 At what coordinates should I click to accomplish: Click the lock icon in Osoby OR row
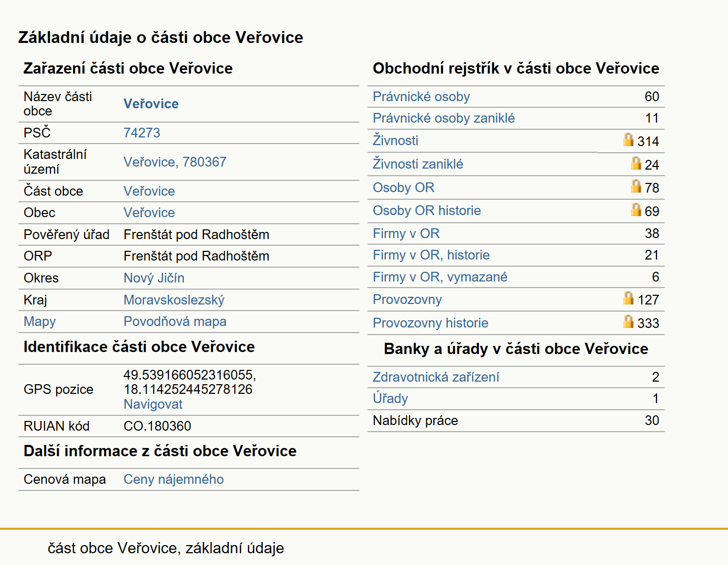636,186
